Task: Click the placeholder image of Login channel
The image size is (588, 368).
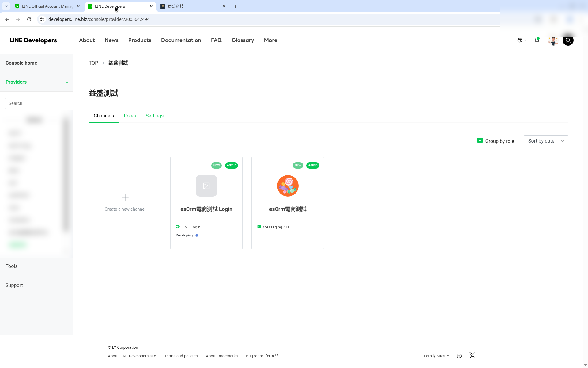Action: click(206, 186)
